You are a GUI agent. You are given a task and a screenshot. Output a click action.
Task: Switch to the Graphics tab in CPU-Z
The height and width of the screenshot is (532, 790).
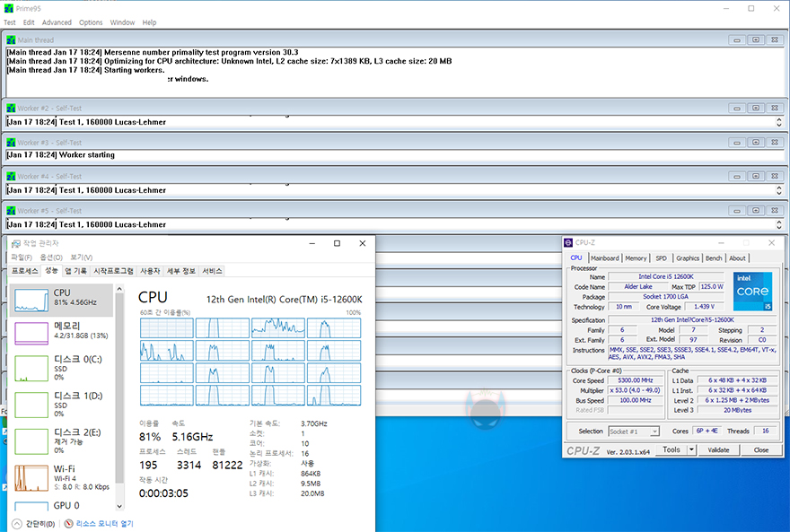(688, 258)
